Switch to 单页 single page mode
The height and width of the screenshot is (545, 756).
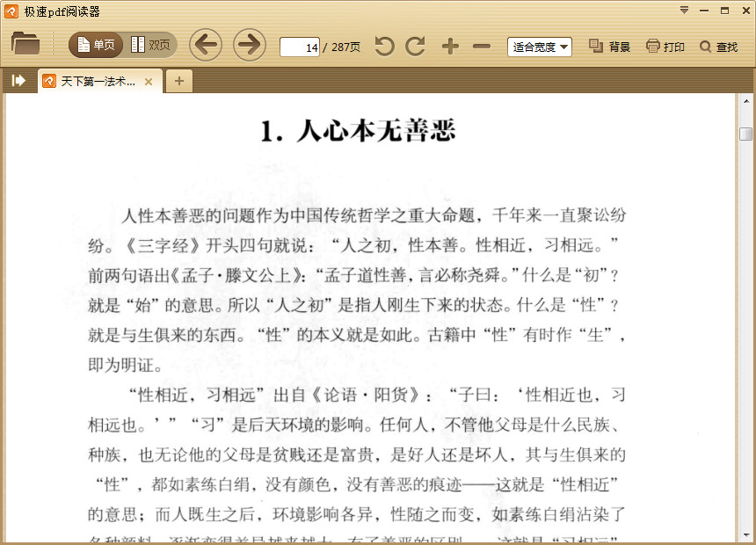point(94,44)
